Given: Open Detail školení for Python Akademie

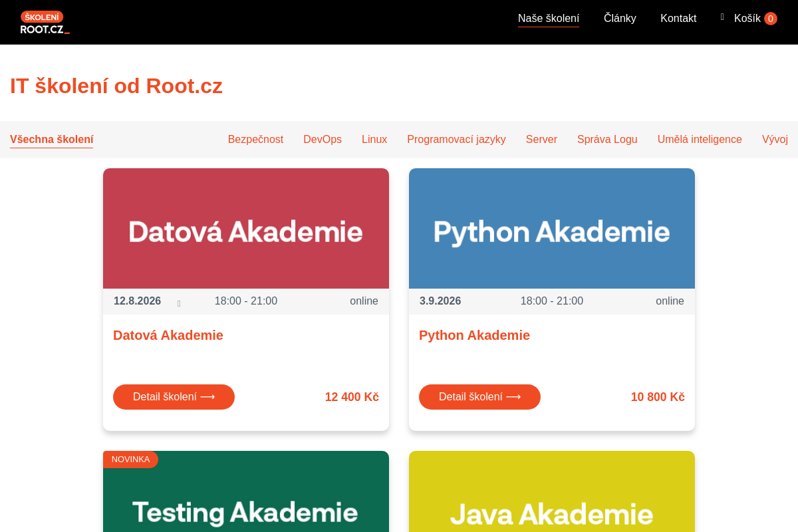Looking at the screenshot, I should pos(479,397).
